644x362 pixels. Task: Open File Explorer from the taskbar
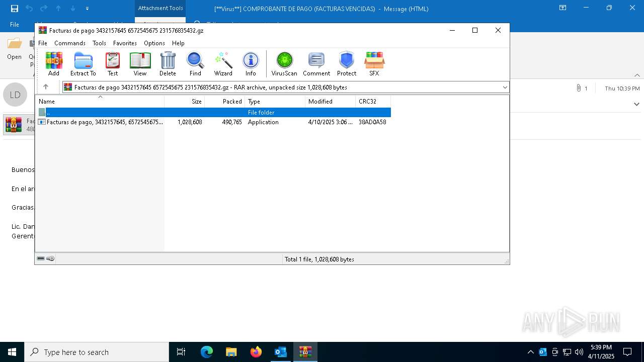(231, 352)
